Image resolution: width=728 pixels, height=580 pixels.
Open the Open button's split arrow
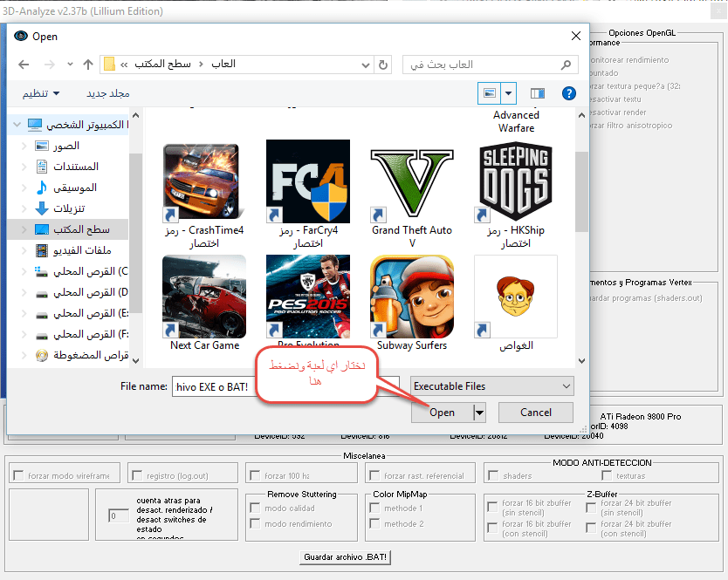(x=479, y=413)
